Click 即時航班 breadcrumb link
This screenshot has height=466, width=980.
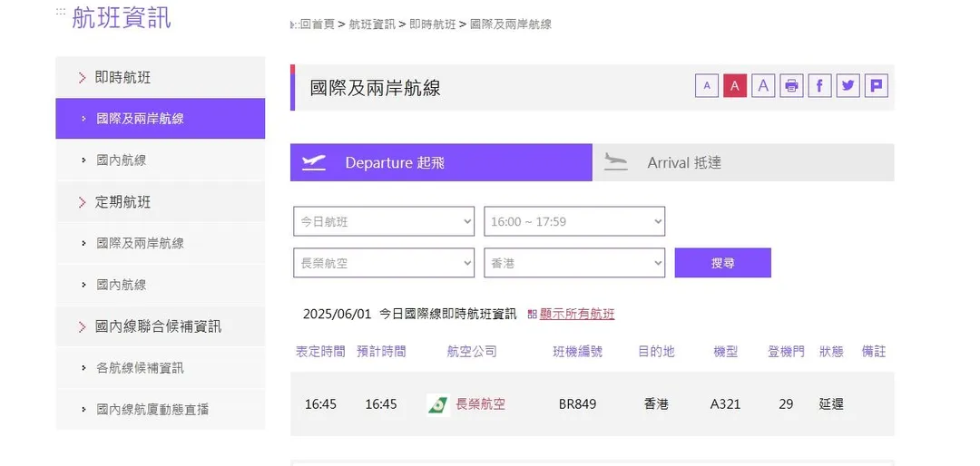point(433,24)
